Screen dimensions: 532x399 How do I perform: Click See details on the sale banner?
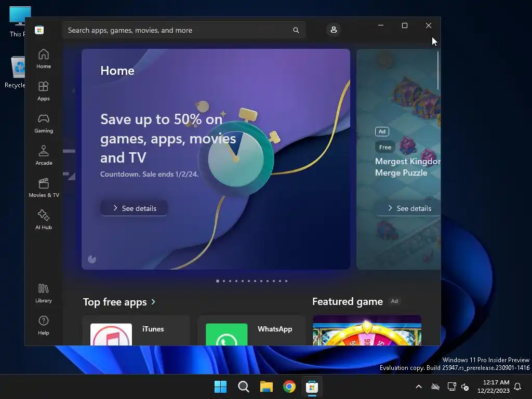pos(134,208)
